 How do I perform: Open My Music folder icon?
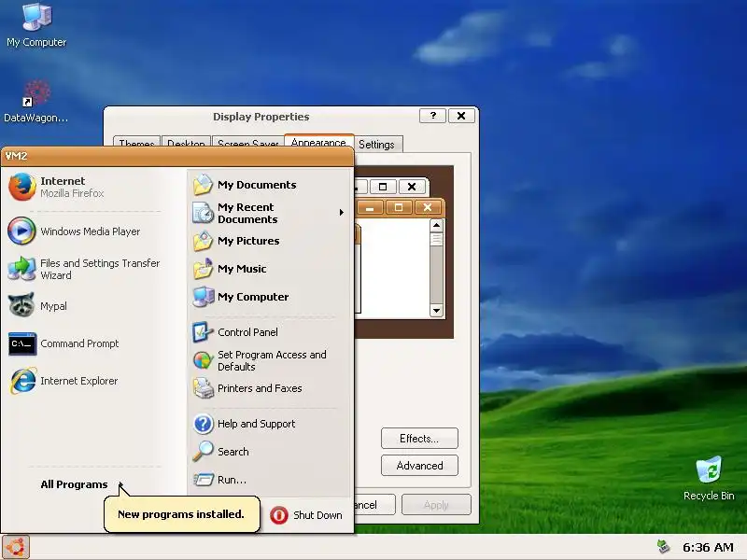pyautogui.click(x=203, y=269)
